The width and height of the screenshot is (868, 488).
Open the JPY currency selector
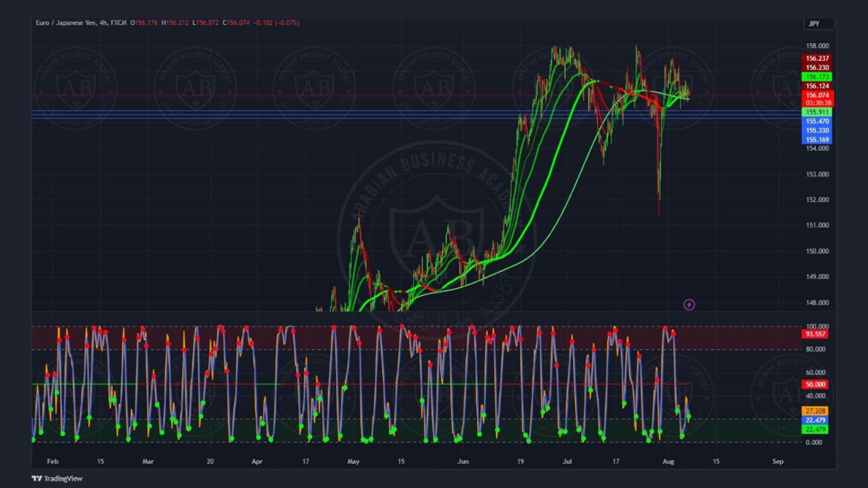818,24
